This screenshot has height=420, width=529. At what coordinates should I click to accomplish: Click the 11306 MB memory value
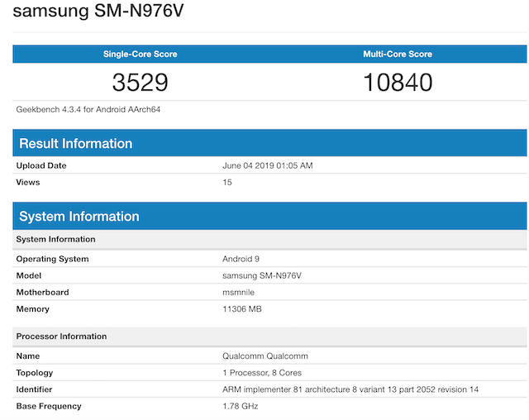(244, 308)
